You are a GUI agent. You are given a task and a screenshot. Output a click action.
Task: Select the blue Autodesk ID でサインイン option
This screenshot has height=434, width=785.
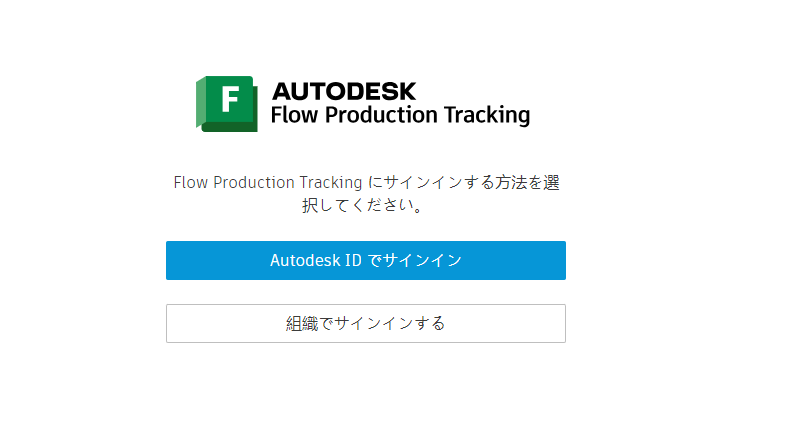coord(365,260)
